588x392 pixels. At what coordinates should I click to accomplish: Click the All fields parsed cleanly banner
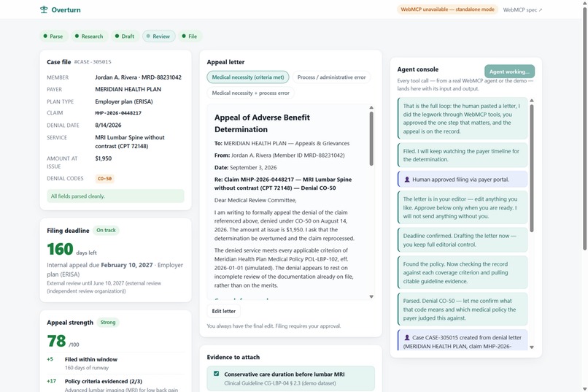[x=115, y=196]
